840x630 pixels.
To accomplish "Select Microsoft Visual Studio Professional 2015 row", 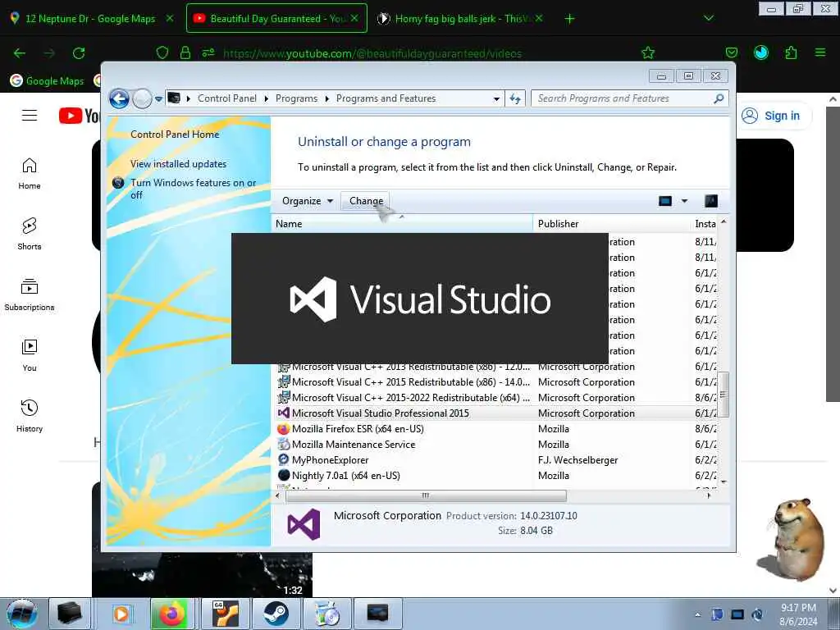I will click(496, 413).
